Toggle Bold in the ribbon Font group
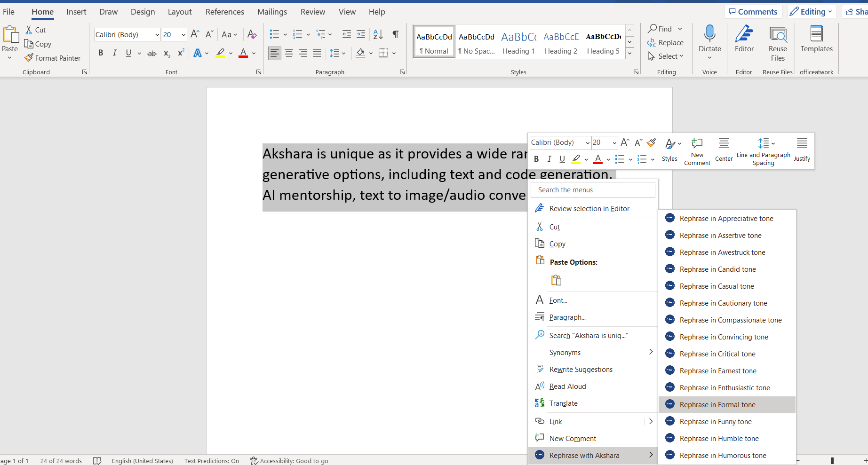Image resolution: width=868 pixels, height=465 pixels. point(100,53)
